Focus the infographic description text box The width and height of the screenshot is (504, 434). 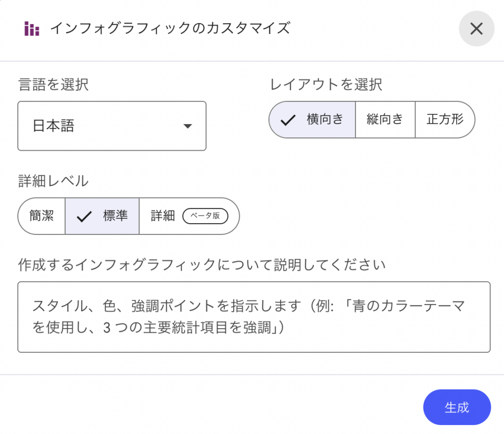tap(254, 317)
